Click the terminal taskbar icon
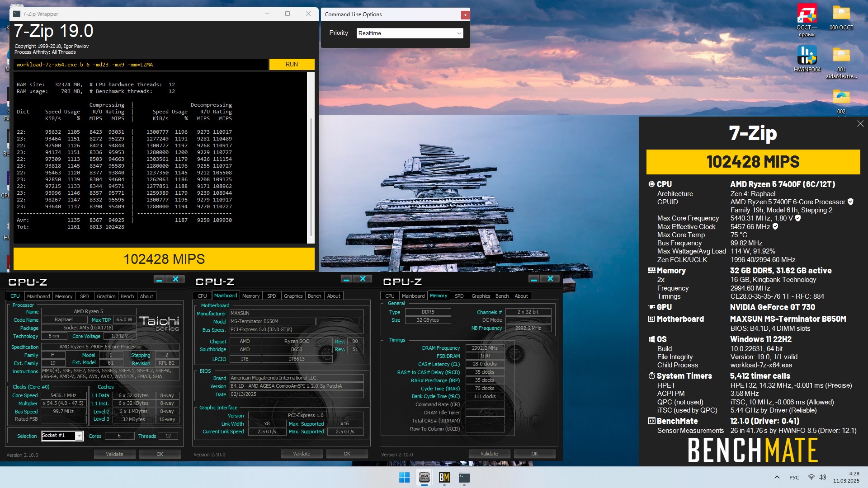 click(464, 477)
